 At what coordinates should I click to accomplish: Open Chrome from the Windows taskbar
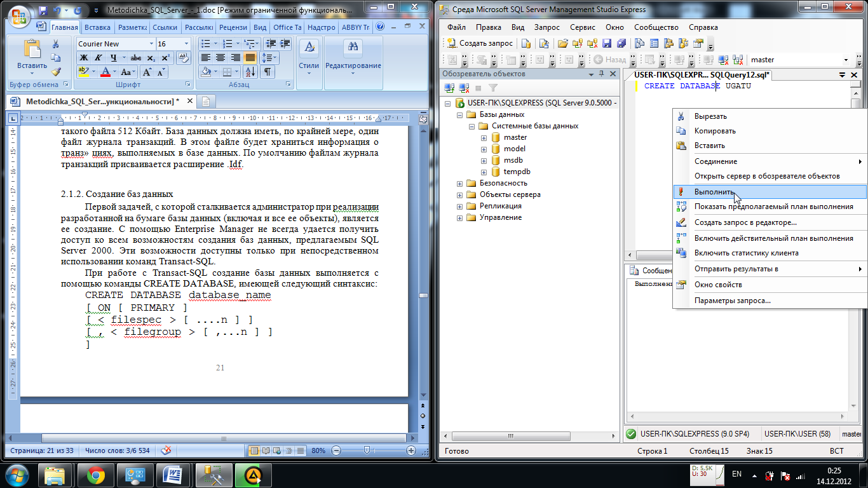[97, 475]
